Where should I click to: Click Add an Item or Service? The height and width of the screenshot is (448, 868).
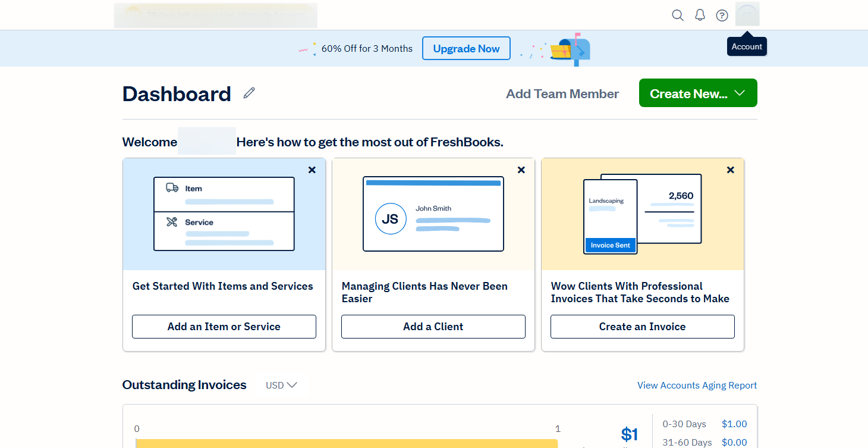pyautogui.click(x=224, y=327)
